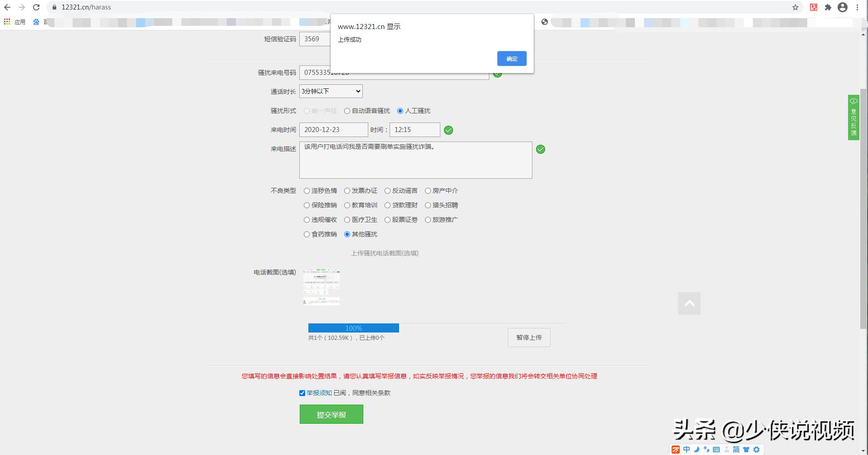Click the apps grid icon on the bookmarks bar
868x455 pixels.
pyautogui.click(x=7, y=21)
